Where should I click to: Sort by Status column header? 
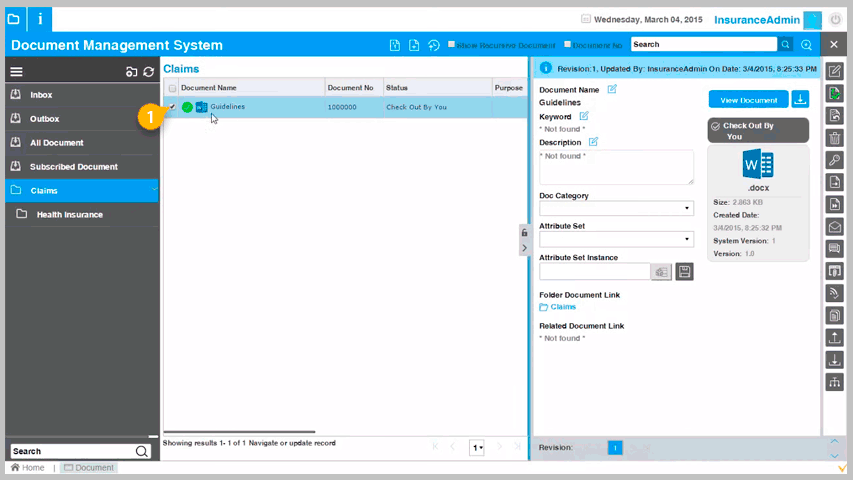(x=397, y=88)
